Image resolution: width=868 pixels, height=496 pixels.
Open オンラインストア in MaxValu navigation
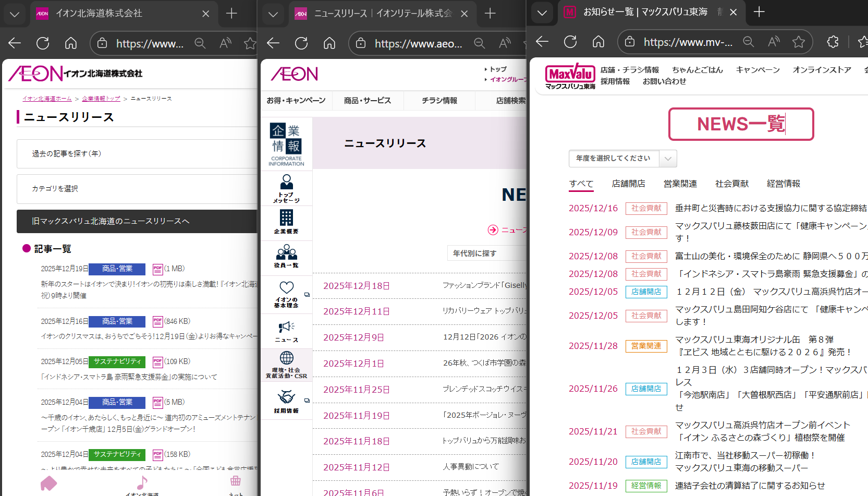pos(822,70)
